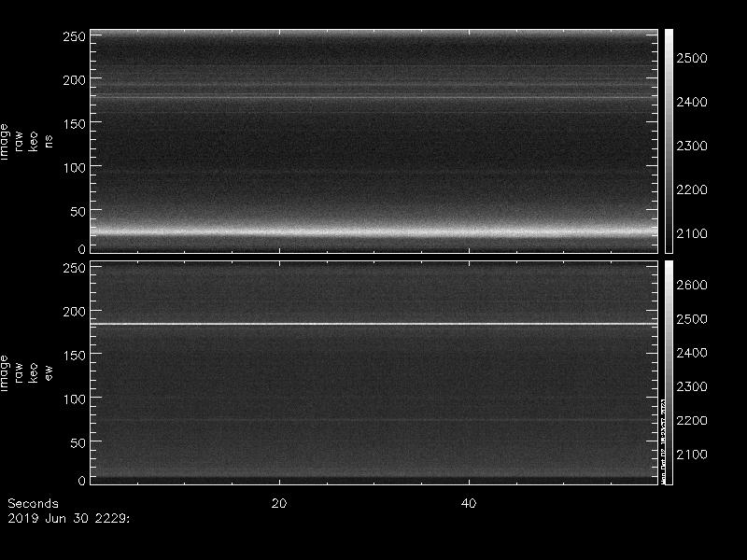Click '2300' on the ew colorbar scale
The width and height of the screenshot is (747, 560).
pos(692,386)
